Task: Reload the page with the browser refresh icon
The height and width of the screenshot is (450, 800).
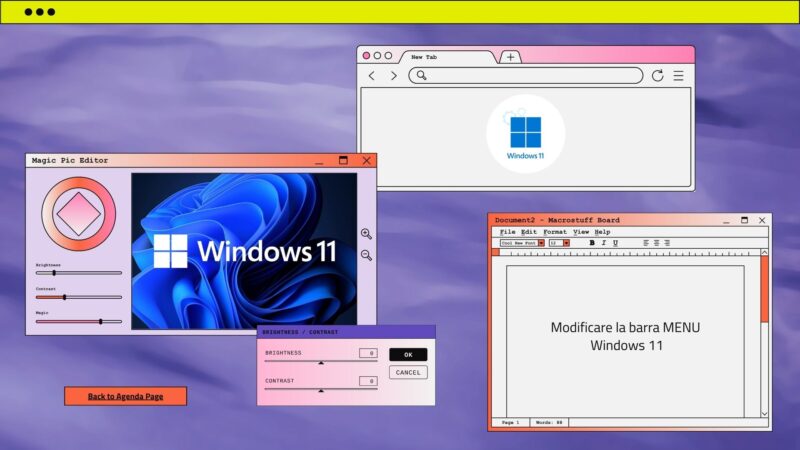Action: (x=657, y=76)
